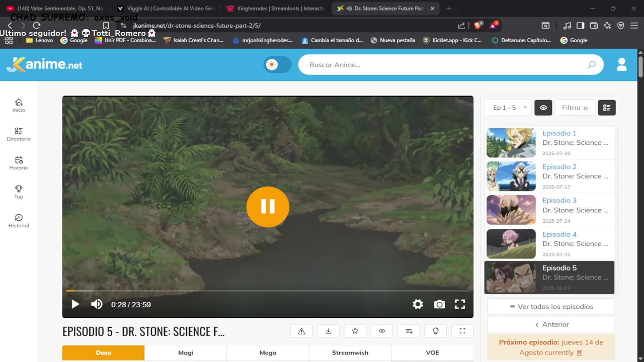
Task: Select the Streamwish server tab
Action: click(350, 353)
